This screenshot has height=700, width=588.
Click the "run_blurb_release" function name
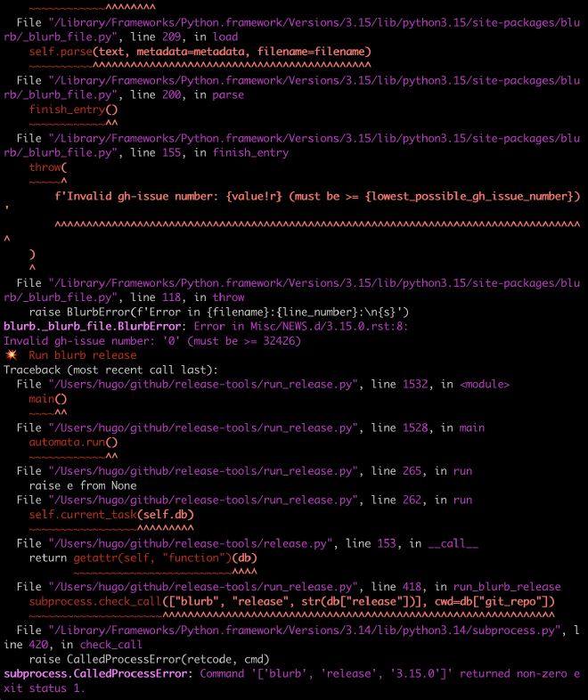507,587
